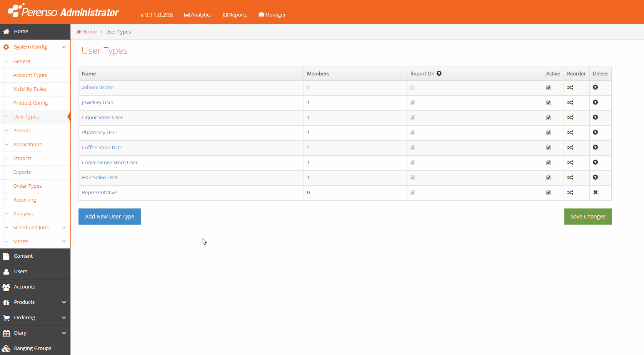Click the Home breadcrumb link
This screenshot has height=355, width=644.
(87, 32)
